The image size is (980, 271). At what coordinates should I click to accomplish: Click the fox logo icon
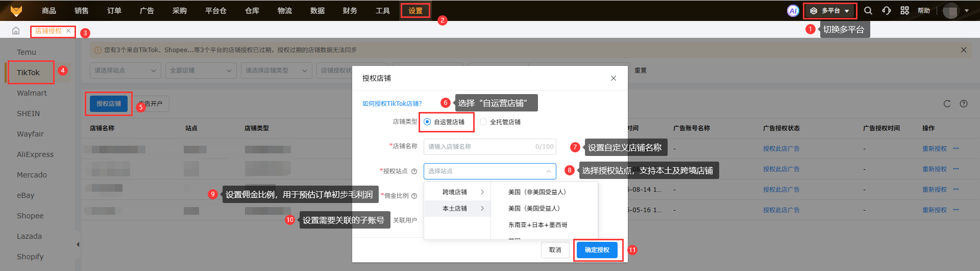[x=16, y=11]
